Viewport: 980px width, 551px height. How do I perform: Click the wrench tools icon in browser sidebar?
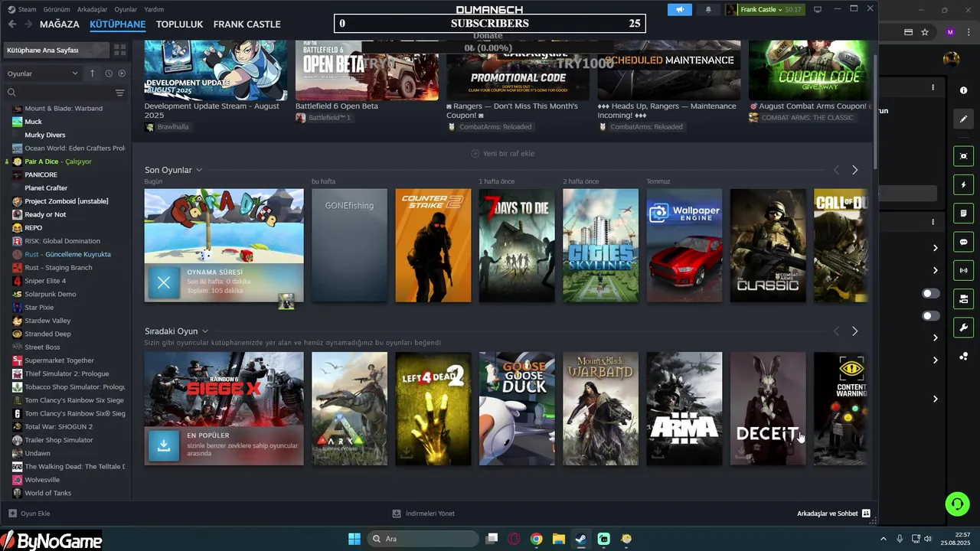(963, 328)
